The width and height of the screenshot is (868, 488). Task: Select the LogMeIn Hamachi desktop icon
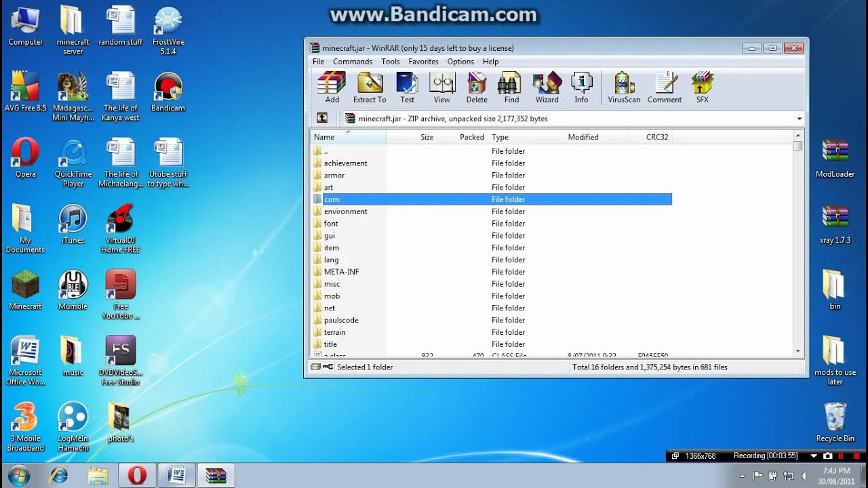click(x=73, y=427)
